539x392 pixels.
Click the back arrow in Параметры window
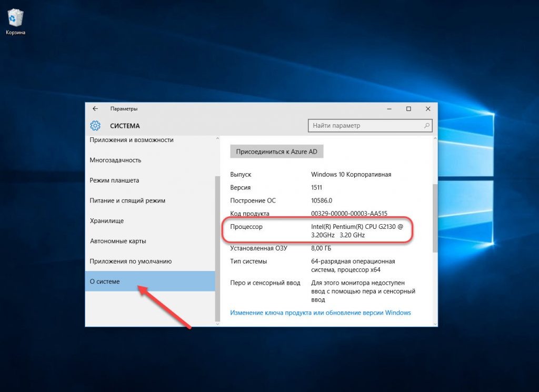pos(95,108)
